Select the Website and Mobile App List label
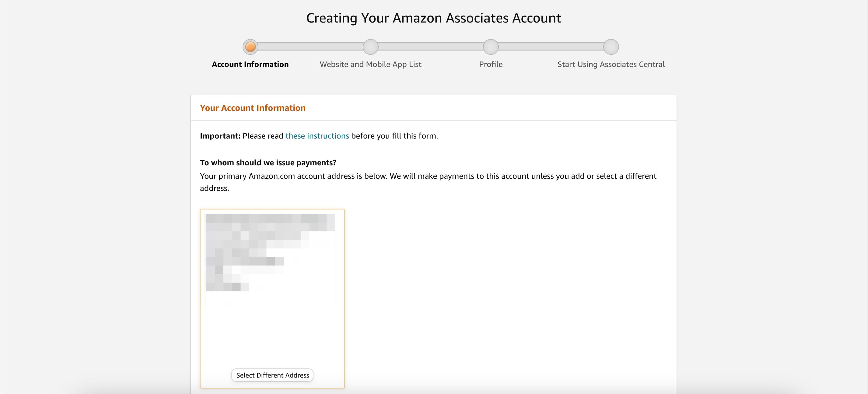This screenshot has height=394, width=868. click(x=370, y=64)
